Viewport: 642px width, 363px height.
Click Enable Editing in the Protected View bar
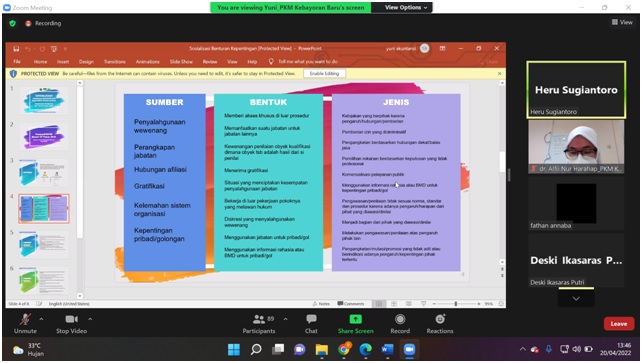coord(324,74)
